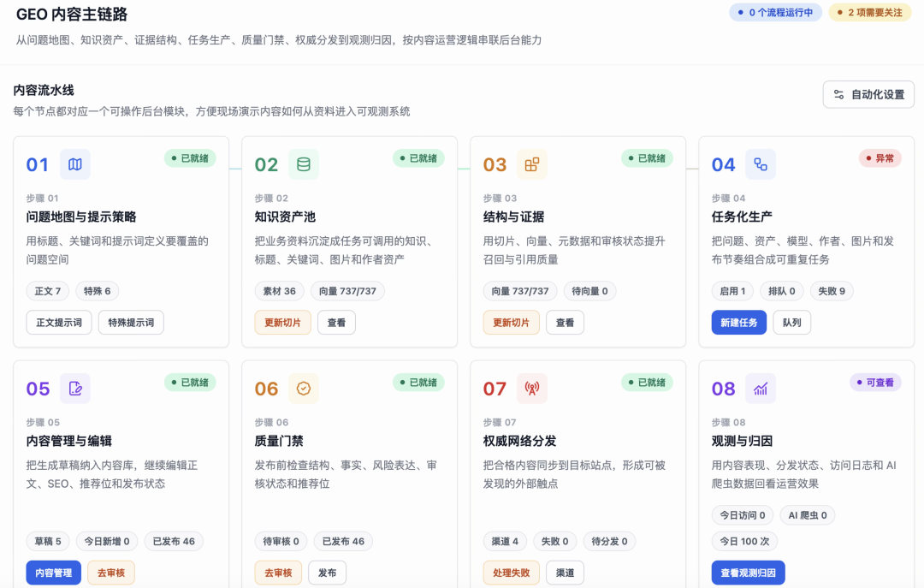Screen dimensions: 924x588
Task: Click 查看 in 知识资产池 card
Action: point(336,323)
